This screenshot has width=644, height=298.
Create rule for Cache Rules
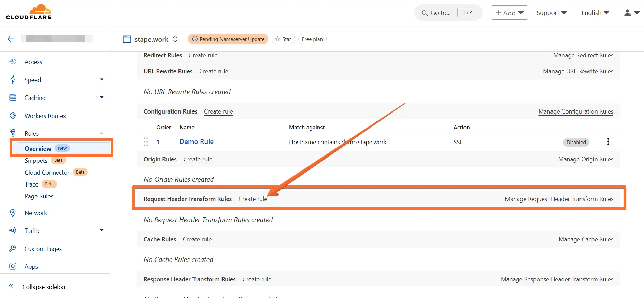[197, 239]
